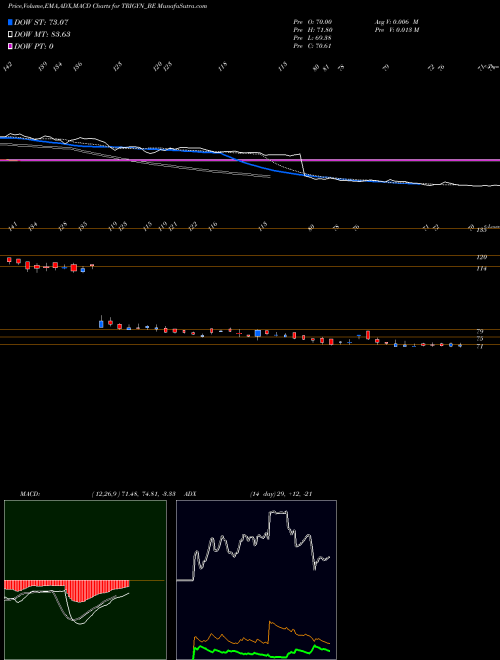This screenshot has width=500, height=660.
Task: Click the ADX parameters '(14 day) 29, -12, -21'
Action: pyautogui.click(x=281, y=494)
